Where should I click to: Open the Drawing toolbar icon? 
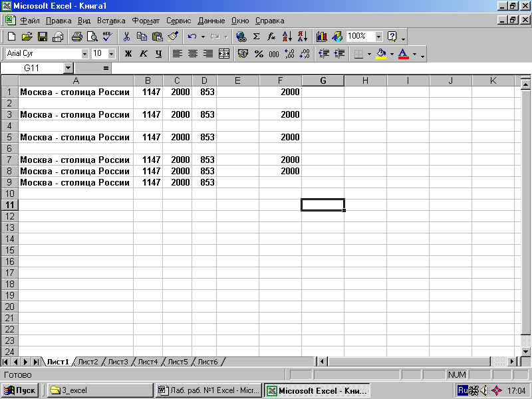[337, 37]
